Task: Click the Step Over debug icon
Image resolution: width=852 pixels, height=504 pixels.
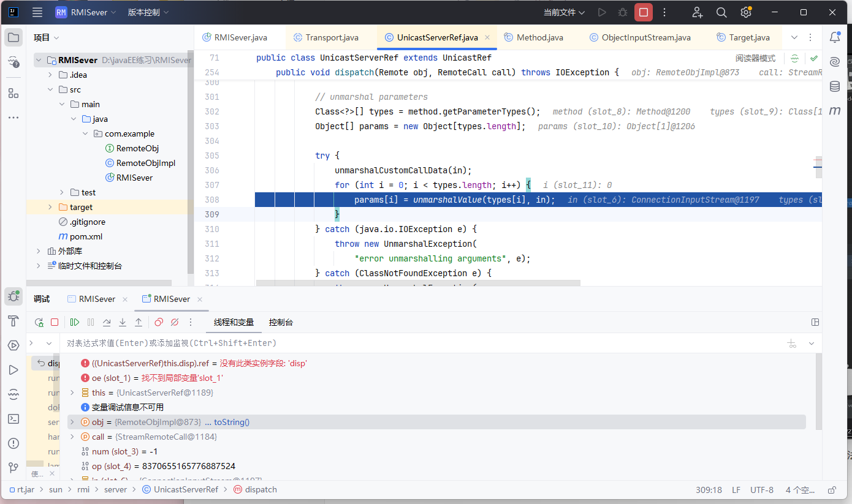Action: 107,322
